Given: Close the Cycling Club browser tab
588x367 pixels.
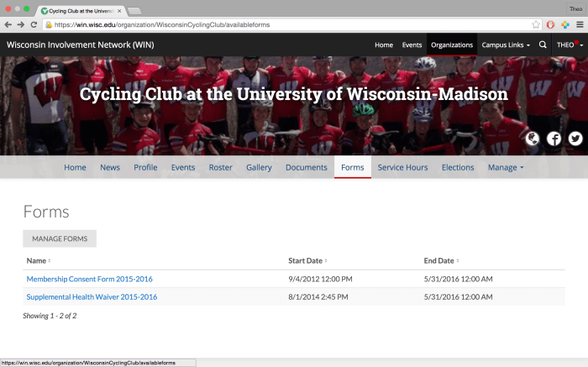Looking at the screenshot, I should click(x=119, y=11).
